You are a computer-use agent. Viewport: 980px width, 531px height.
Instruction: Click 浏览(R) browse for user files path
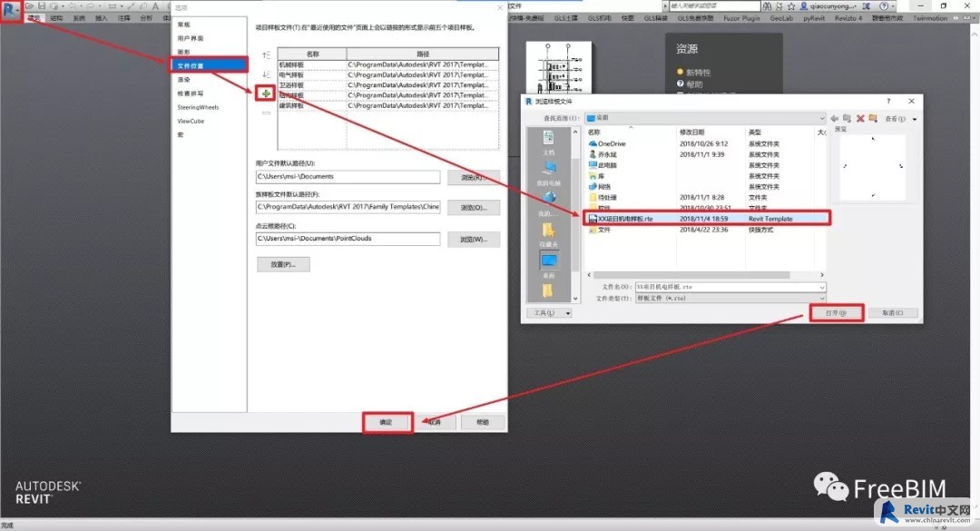click(x=473, y=178)
